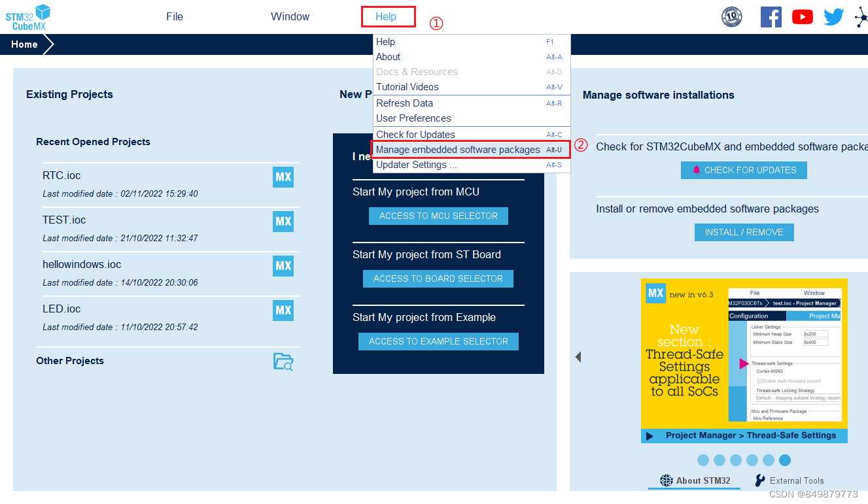The height and width of the screenshot is (504, 868).
Task: Open the ST 10 years anniversary badge
Action: click(x=731, y=17)
